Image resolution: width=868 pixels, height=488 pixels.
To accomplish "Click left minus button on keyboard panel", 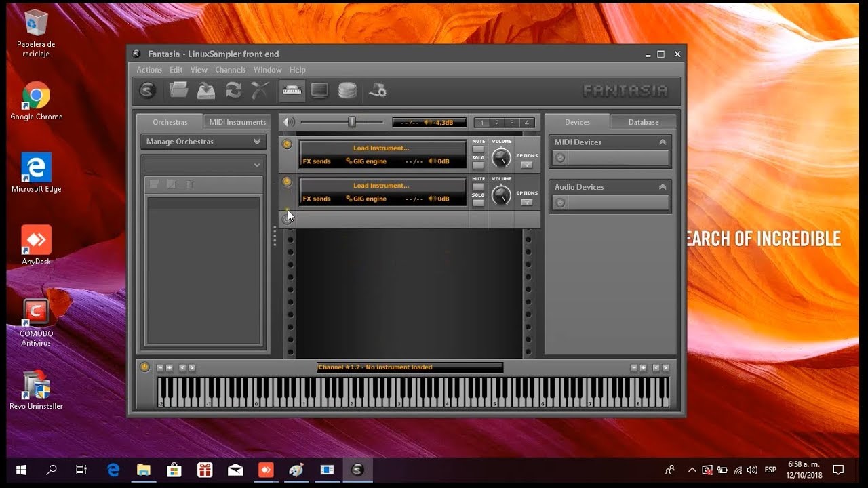I will (160, 367).
